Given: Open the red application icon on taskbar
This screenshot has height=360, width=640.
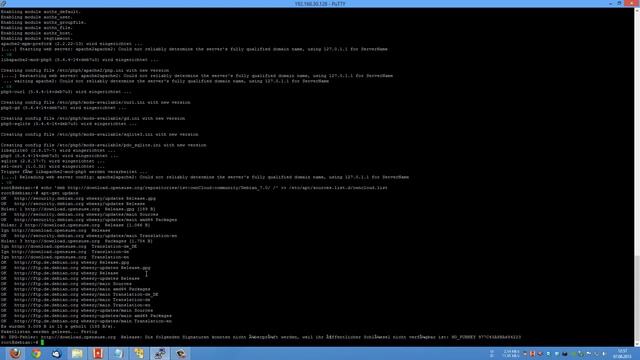Looking at the screenshot, I should pos(98,353).
